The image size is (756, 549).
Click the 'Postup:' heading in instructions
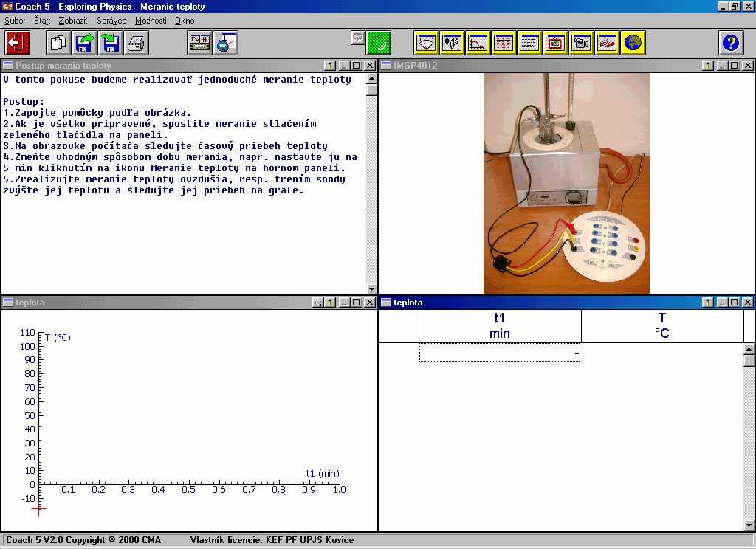[x=24, y=102]
